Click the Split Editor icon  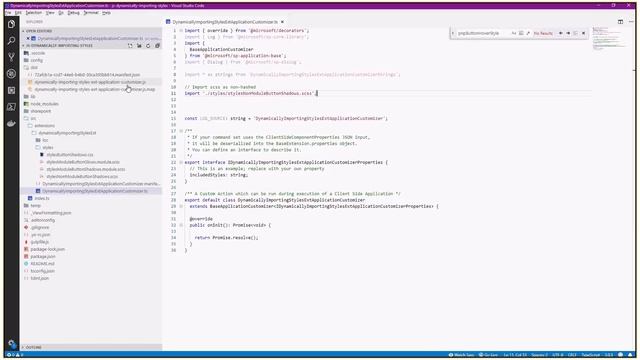click(620, 22)
